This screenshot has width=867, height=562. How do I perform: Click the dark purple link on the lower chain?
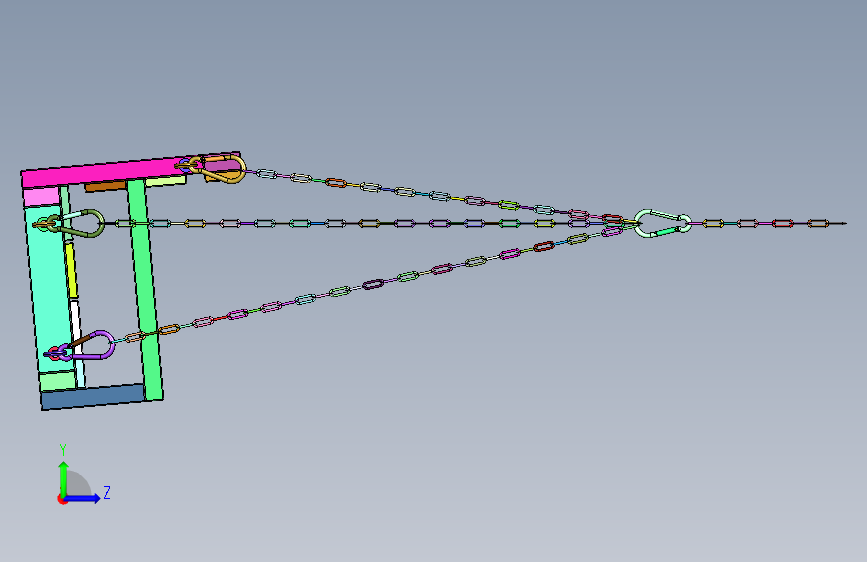point(373,285)
